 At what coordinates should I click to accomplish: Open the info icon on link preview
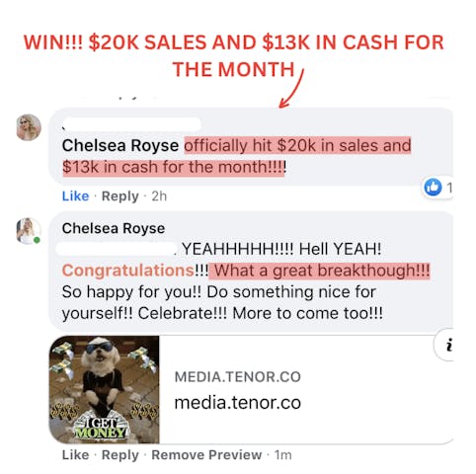point(448,345)
